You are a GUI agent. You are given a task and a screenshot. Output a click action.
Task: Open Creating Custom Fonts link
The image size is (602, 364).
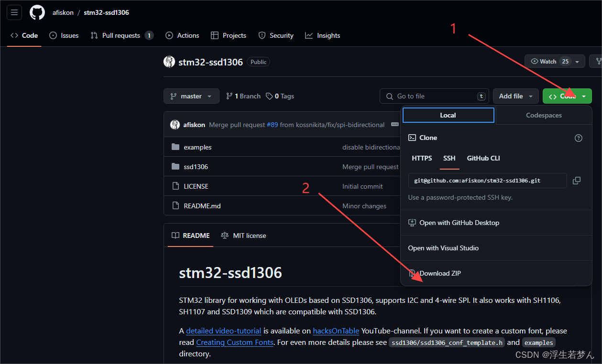pos(235,342)
